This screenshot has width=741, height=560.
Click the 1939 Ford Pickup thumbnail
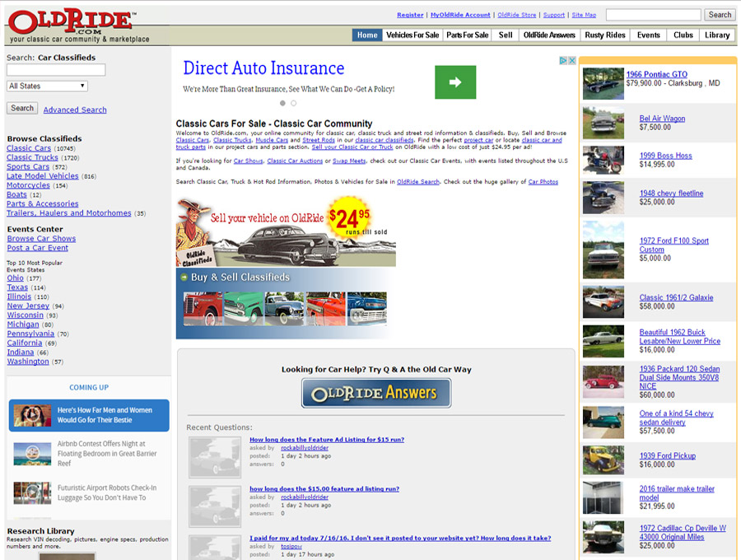(x=603, y=460)
